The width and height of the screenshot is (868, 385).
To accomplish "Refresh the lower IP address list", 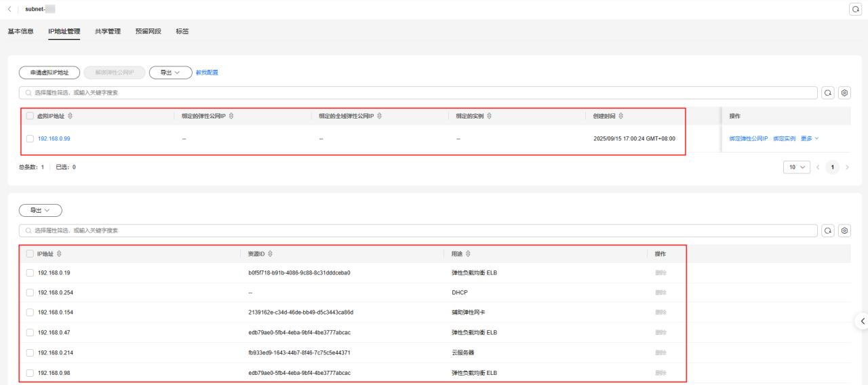I will (x=828, y=230).
